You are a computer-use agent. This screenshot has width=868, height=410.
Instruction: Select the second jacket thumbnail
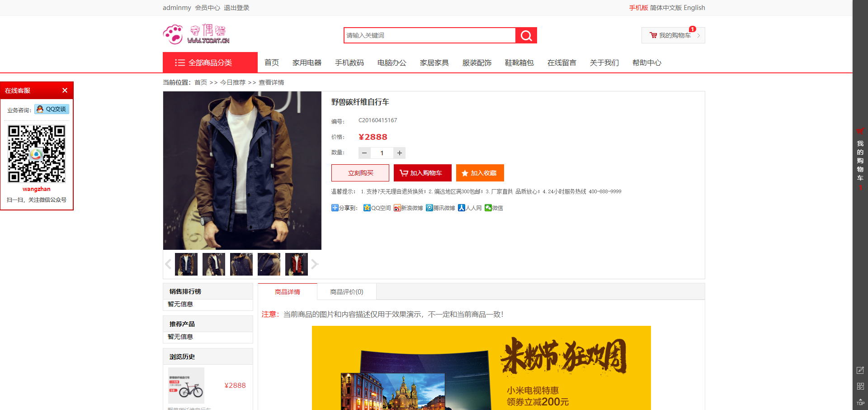click(x=214, y=264)
